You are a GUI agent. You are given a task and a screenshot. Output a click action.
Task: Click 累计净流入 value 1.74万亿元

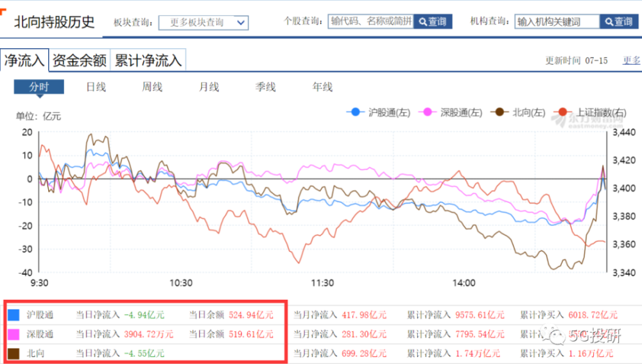[478, 353]
